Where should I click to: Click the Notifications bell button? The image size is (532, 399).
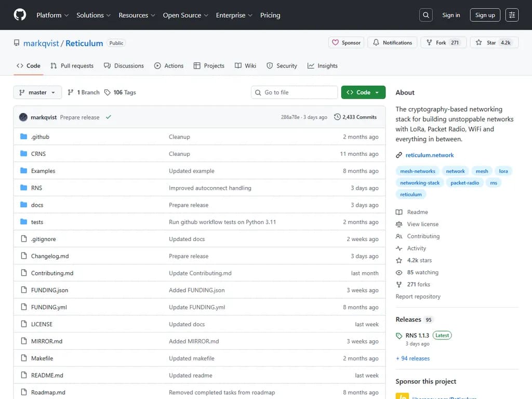(392, 43)
